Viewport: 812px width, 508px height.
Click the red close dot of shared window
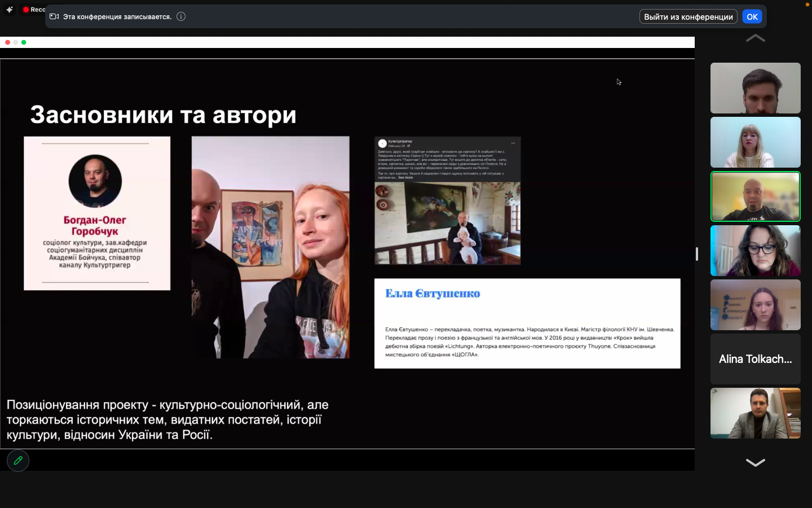7,42
